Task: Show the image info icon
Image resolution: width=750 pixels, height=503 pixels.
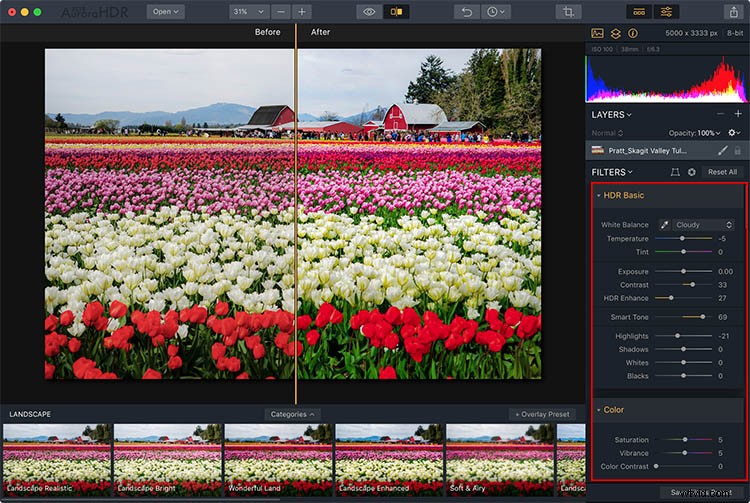Action: tap(633, 33)
